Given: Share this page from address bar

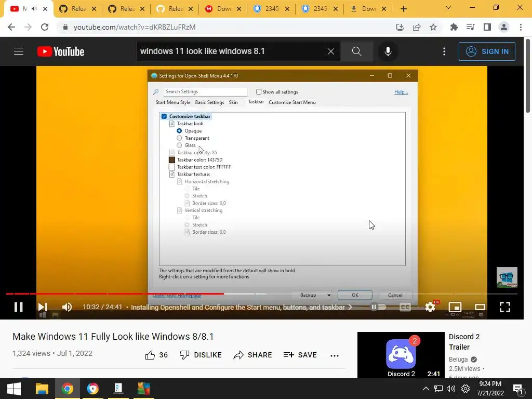Looking at the screenshot, I should (x=417, y=27).
